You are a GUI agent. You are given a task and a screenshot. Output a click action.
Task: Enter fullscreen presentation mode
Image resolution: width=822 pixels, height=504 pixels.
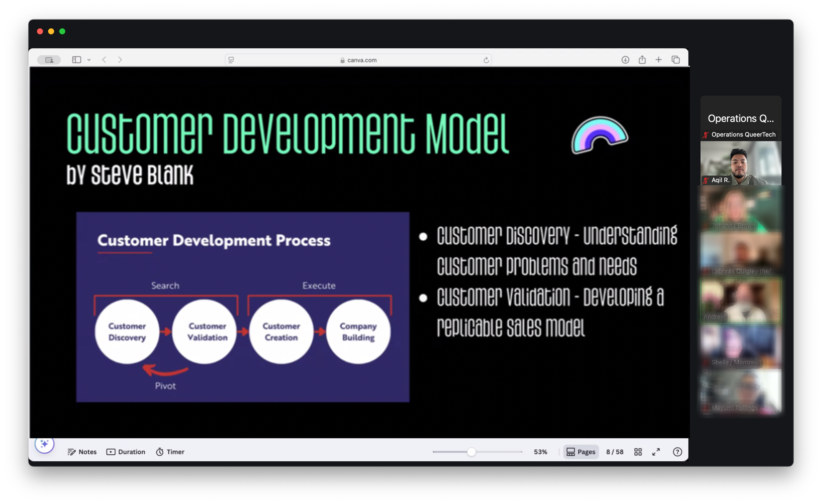pyautogui.click(x=656, y=452)
